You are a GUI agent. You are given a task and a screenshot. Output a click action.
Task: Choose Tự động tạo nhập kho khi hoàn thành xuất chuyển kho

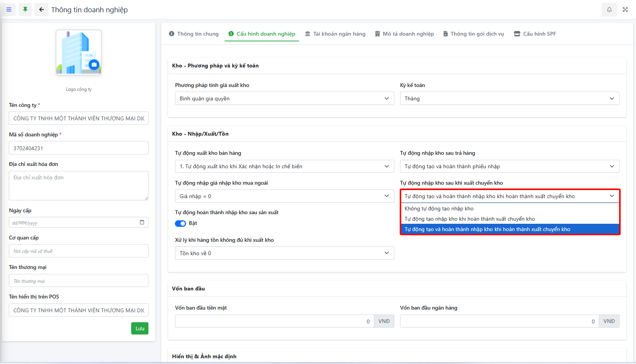pos(470,219)
